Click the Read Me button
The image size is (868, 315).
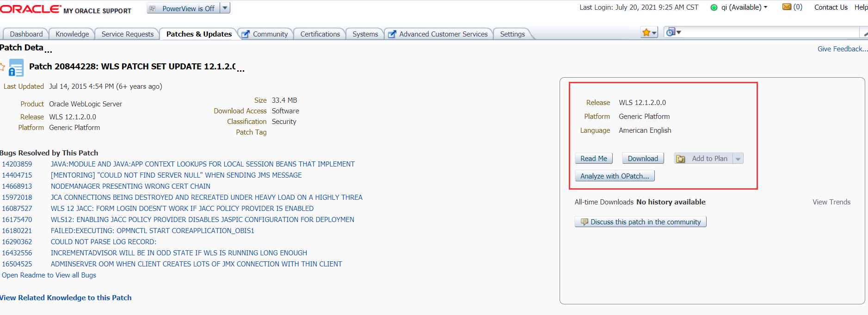click(594, 159)
